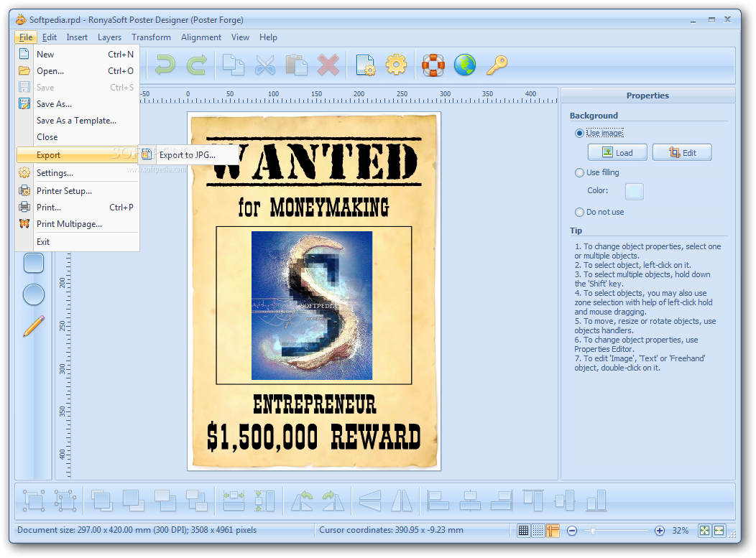
Task: Click the zoom out minus button
Action: coord(572,531)
